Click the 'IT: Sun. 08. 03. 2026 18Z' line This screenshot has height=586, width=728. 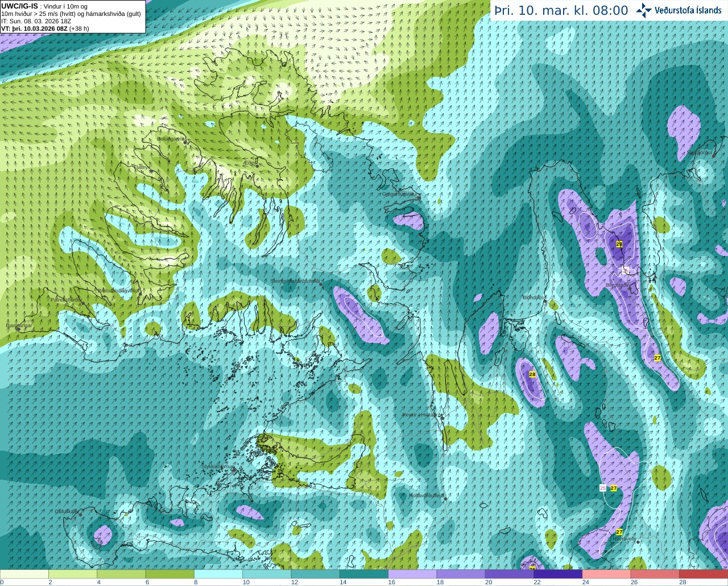(36, 21)
